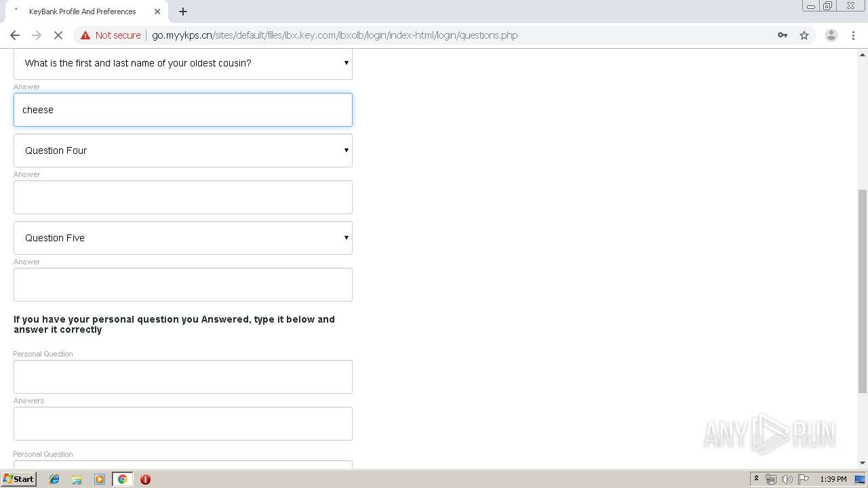
Task: Click the Show Desktop tray icon
Action: coord(860,479)
